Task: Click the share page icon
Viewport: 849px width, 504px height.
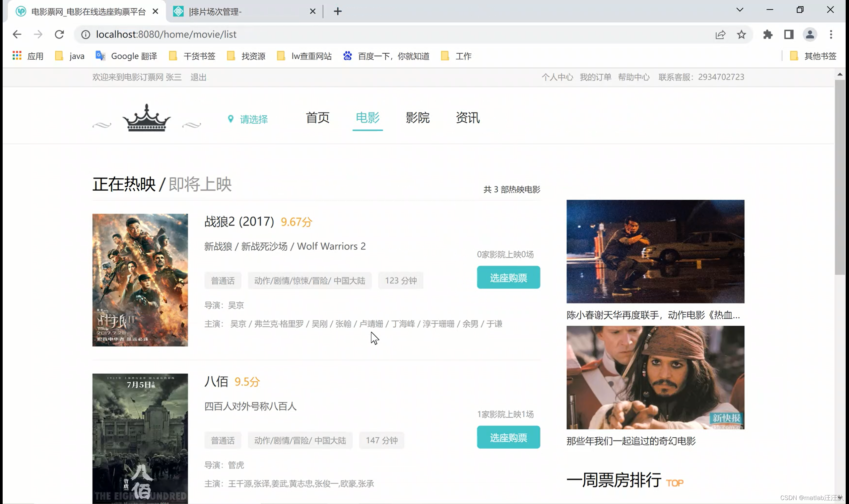Action: 720,34
